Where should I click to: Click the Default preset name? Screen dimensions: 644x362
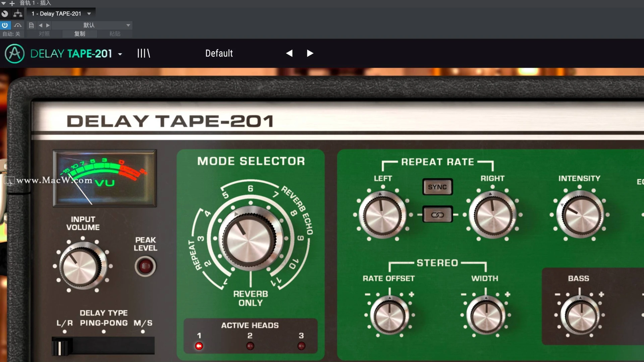(x=219, y=53)
